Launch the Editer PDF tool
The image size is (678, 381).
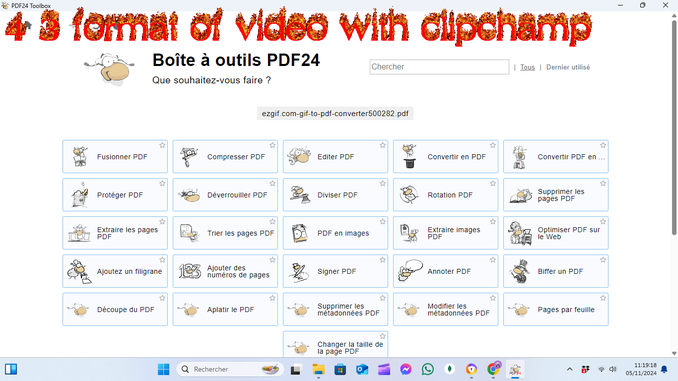[x=336, y=157]
